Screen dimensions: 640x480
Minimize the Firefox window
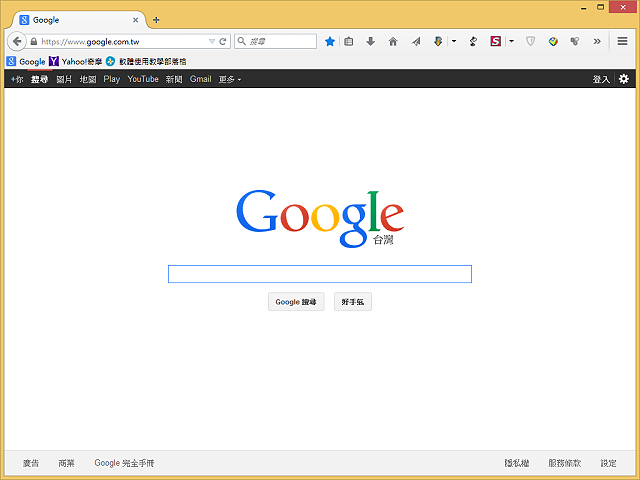(584, 7)
